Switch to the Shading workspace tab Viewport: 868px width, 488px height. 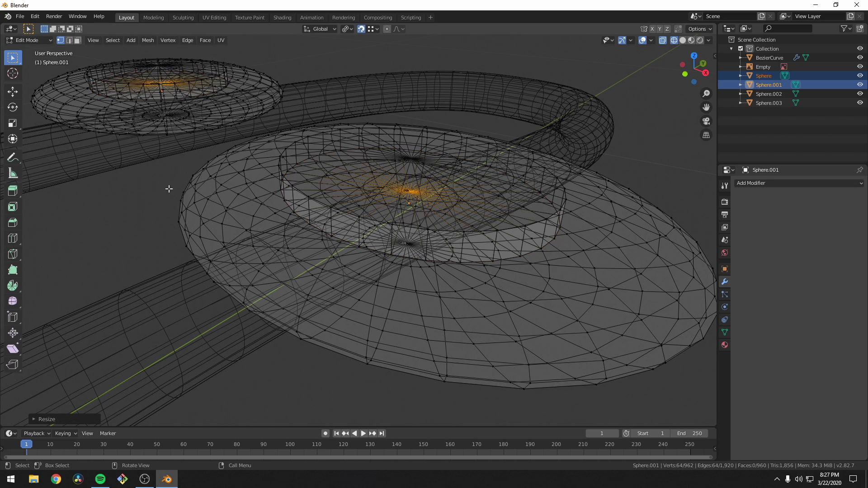pyautogui.click(x=282, y=18)
